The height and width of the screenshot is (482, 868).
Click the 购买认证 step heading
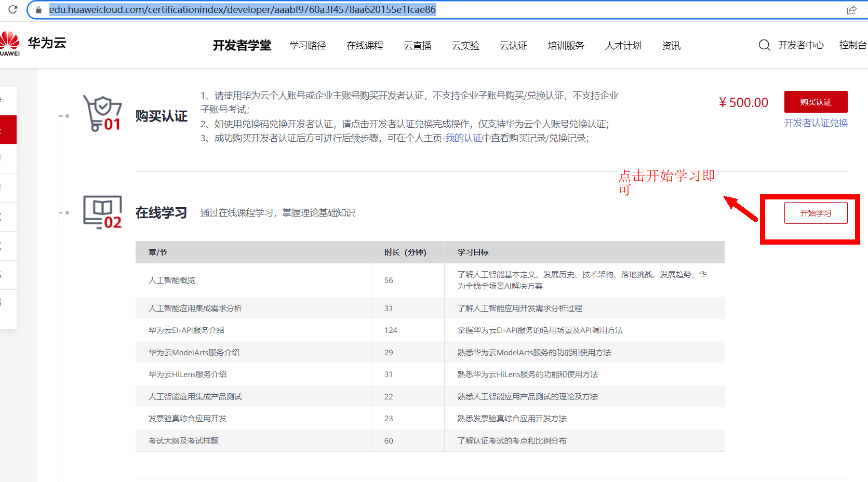[162, 116]
